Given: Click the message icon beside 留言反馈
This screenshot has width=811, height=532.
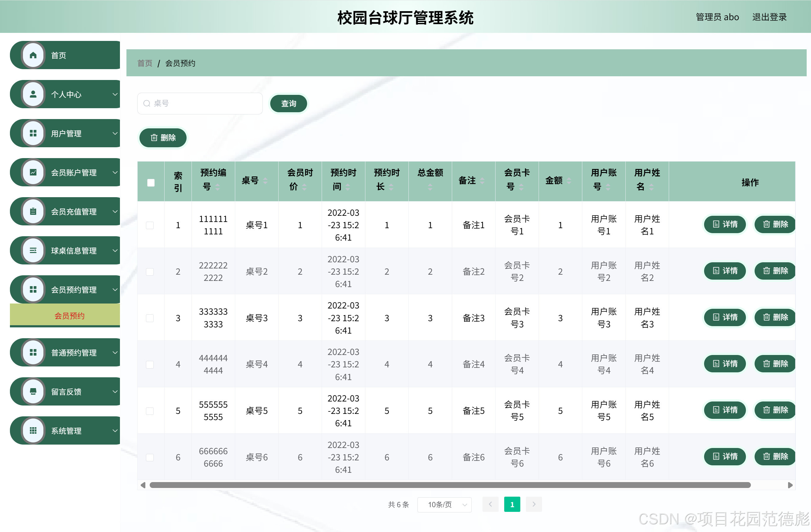Looking at the screenshot, I should (33, 391).
